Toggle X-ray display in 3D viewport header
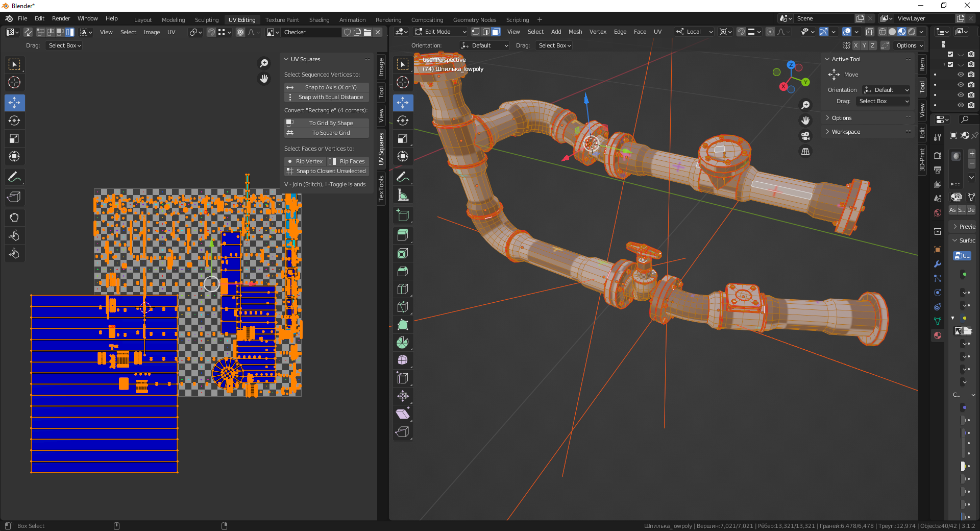Image resolution: width=980 pixels, height=531 pixels. tap(870, 32)
